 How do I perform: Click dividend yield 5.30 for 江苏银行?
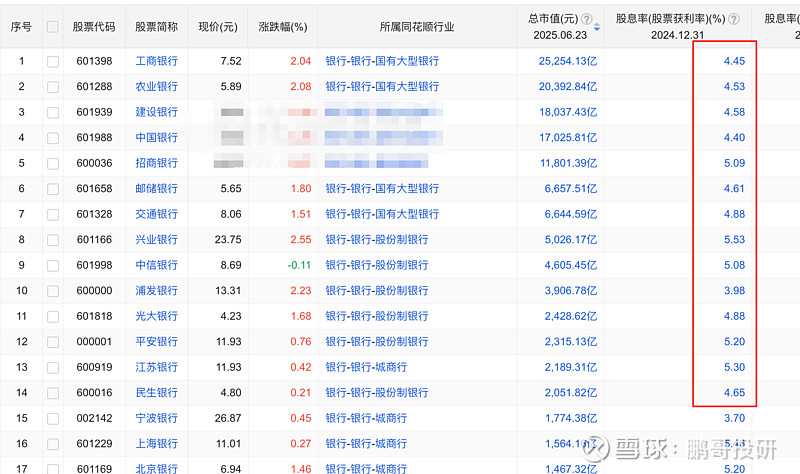point(734,367)
